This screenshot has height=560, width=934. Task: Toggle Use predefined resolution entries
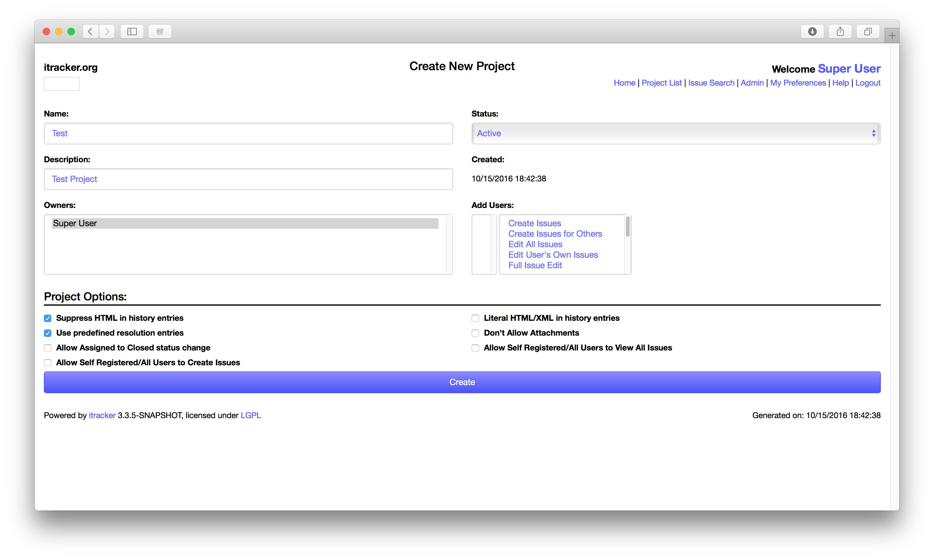[47, 333]
